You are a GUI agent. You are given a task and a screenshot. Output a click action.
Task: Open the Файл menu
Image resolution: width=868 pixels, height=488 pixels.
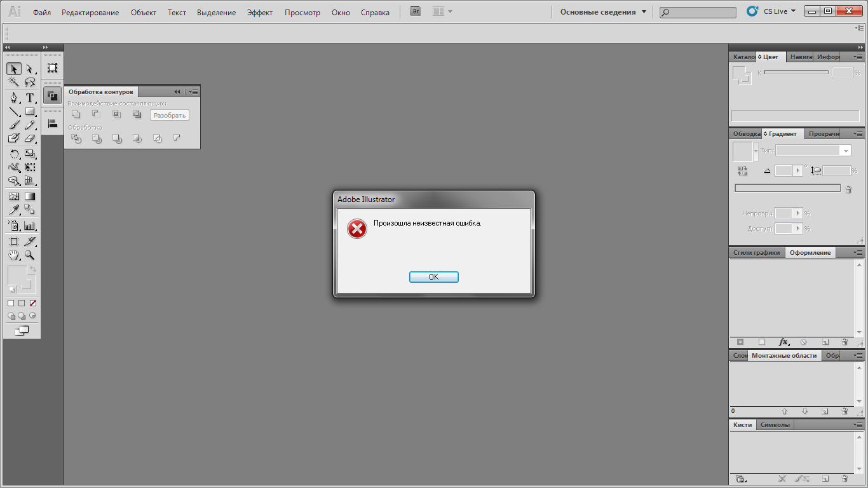point(42,13)
